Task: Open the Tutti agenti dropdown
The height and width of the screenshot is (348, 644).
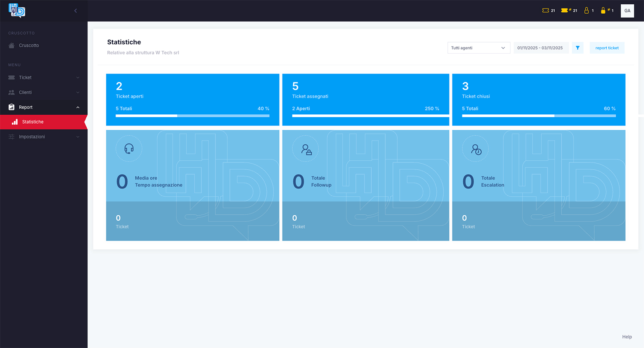Action: 478,48
